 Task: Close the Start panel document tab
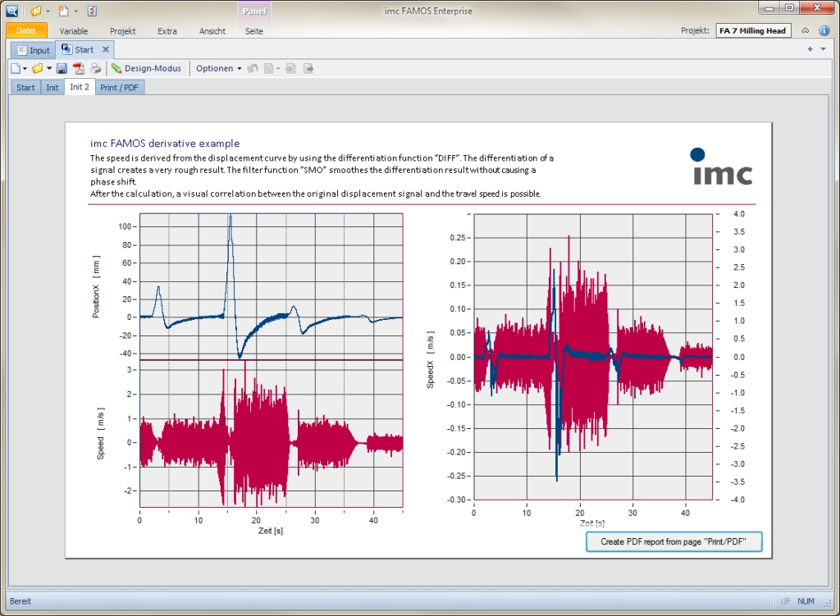106,49
